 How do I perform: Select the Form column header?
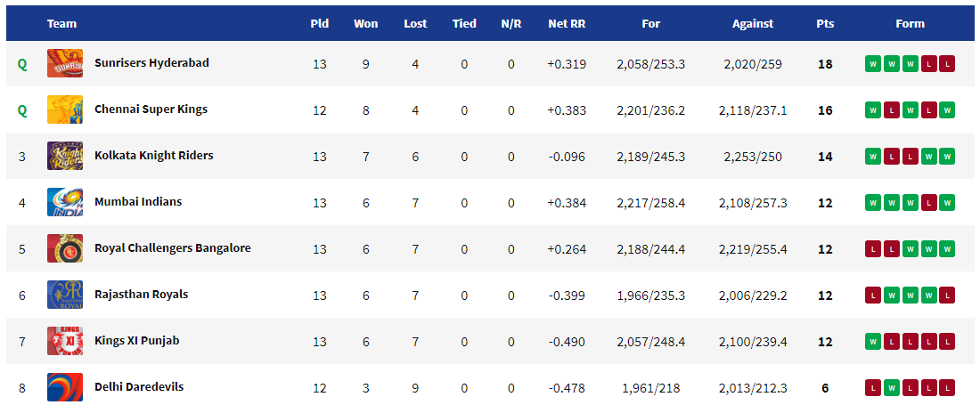tap(910, 24)
